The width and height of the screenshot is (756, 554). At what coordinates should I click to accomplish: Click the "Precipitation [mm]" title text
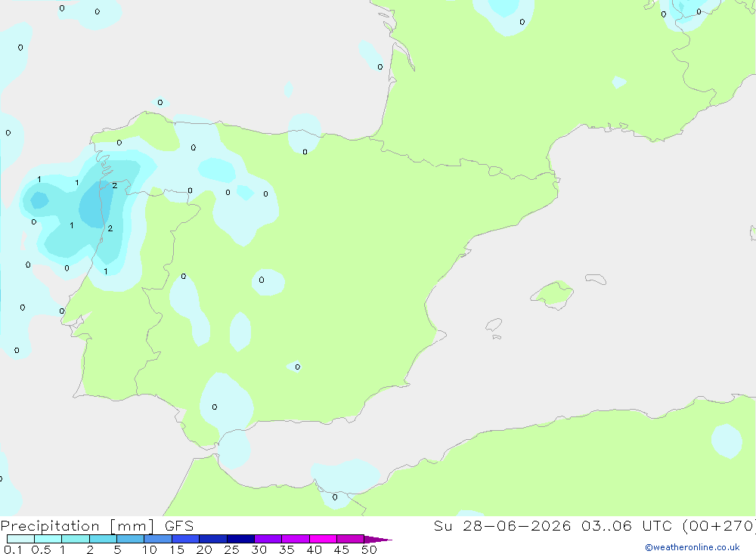click(77, 526)
